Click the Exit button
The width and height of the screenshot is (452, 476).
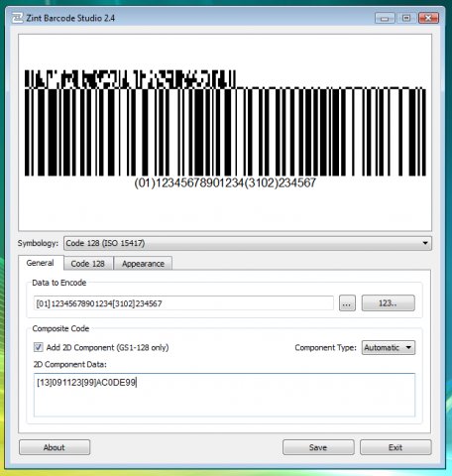pos(395,447)
